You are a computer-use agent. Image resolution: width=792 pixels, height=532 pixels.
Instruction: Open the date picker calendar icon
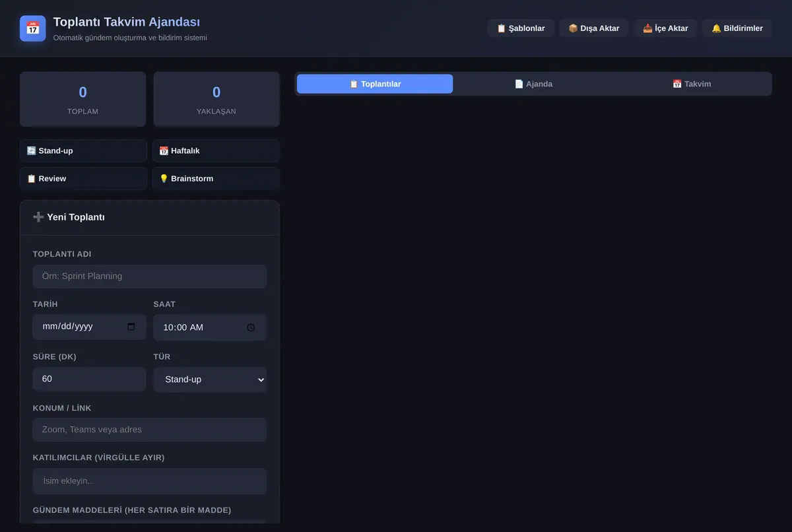[131, 327]
